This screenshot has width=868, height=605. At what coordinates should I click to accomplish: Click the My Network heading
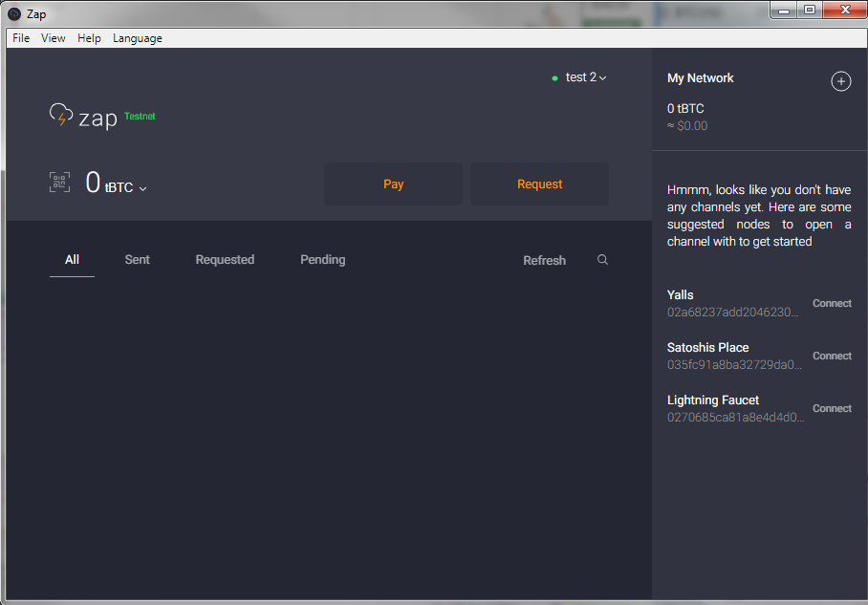pos(701,78)
